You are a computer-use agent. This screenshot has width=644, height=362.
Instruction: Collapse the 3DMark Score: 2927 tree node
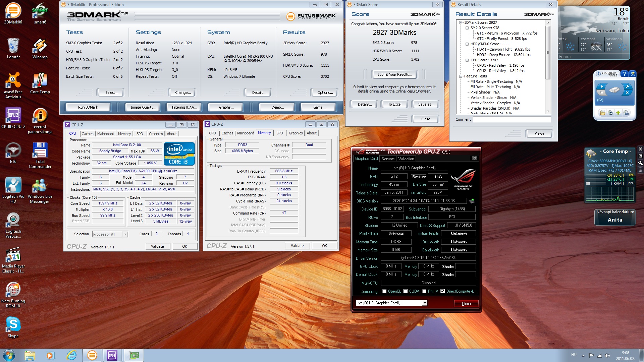point(461,22)
